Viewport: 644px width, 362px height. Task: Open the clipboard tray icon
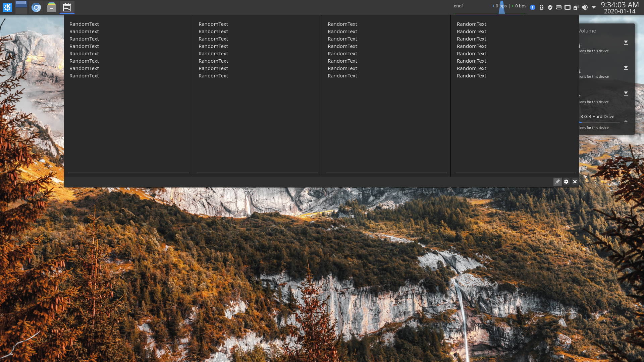(x=576, y=7)
